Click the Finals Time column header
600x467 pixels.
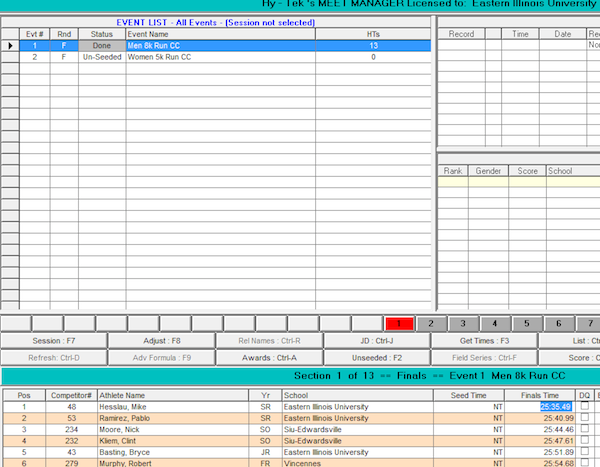pos(544,395)
